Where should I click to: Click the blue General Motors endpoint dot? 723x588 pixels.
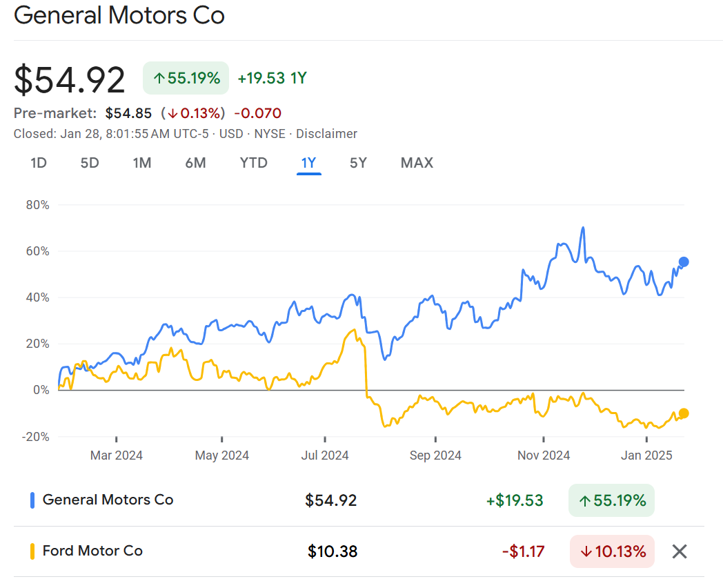[684, 262]
